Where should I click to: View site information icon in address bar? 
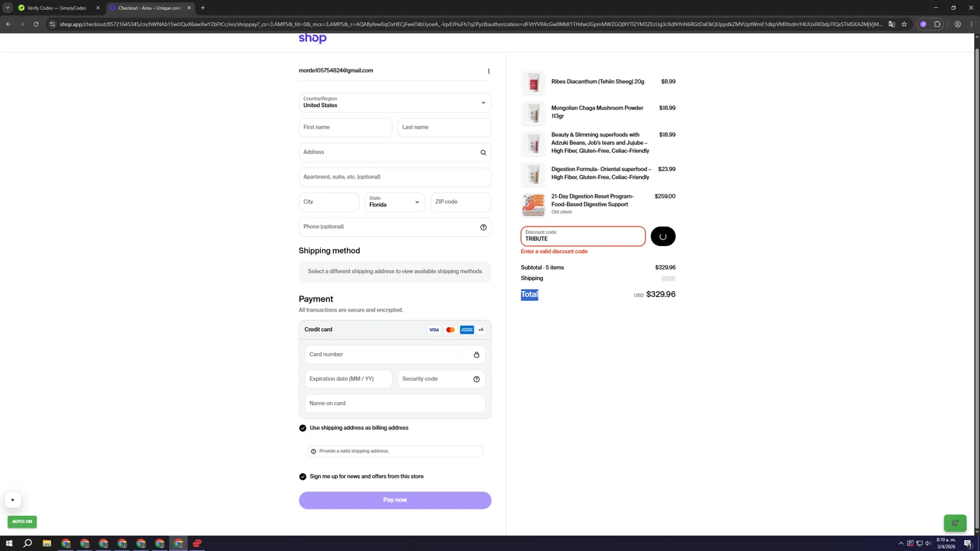(52, 24)
